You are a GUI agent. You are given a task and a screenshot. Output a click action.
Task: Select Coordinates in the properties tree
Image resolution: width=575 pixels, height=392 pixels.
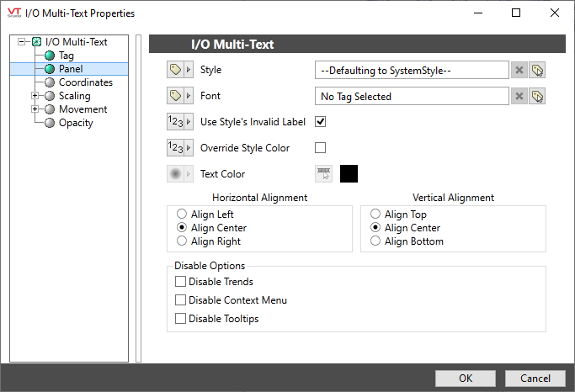(x=85, y=82)
